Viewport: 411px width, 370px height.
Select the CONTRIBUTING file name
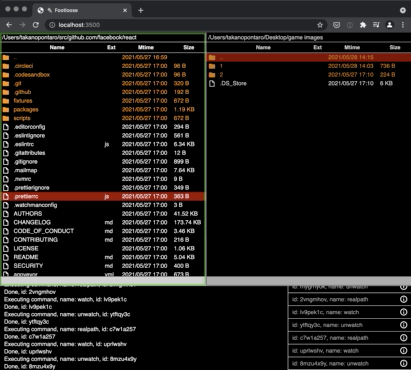(x=36, y=240)
